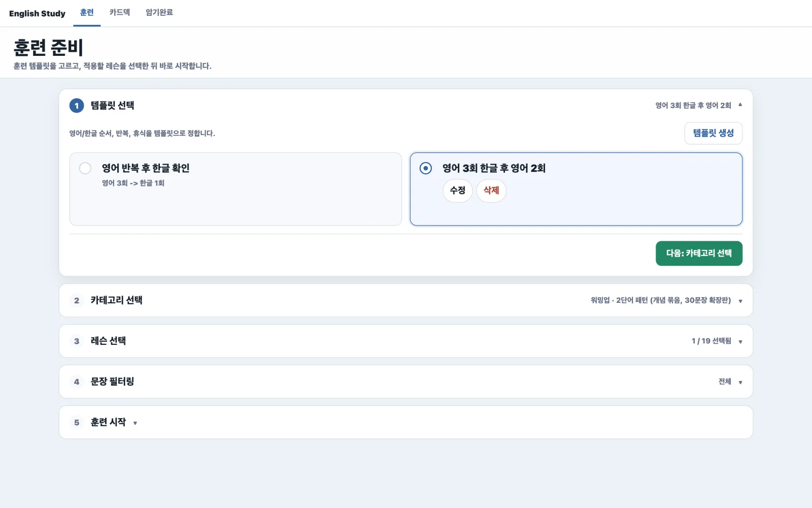Expand the 카테고리 선택 section arrow
Image resolution: width=812 pixels, height=508 pixels.
740,301
